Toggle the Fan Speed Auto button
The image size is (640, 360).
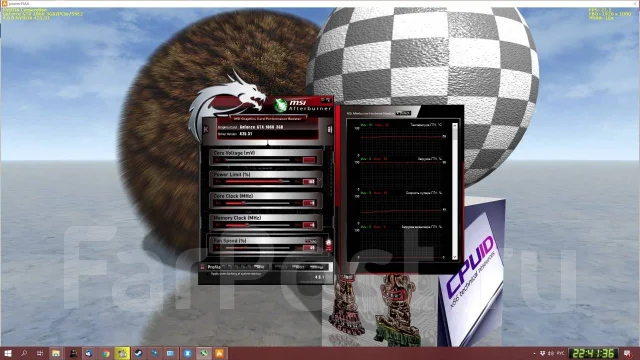pos(311,241)
